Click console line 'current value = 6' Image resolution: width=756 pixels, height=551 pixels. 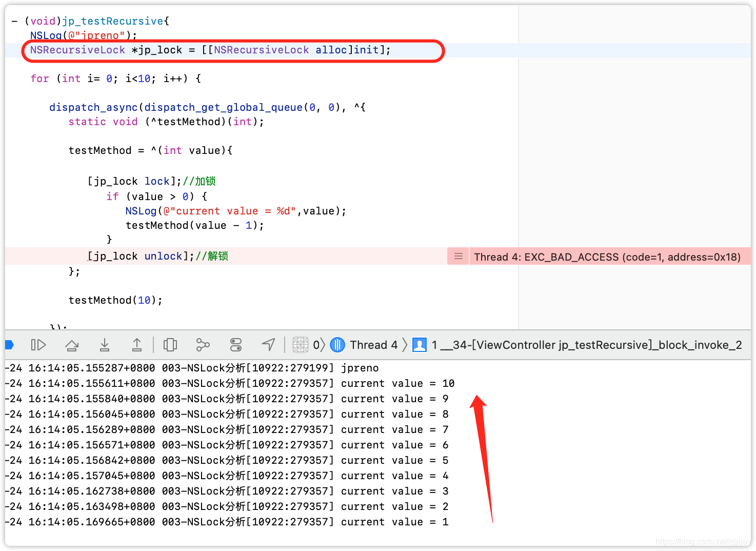pos(227,445)
